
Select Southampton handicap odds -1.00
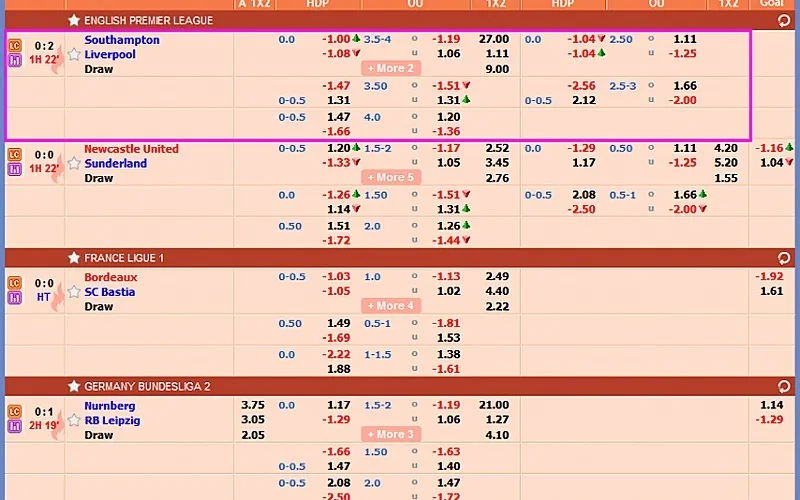coord(336,39)
